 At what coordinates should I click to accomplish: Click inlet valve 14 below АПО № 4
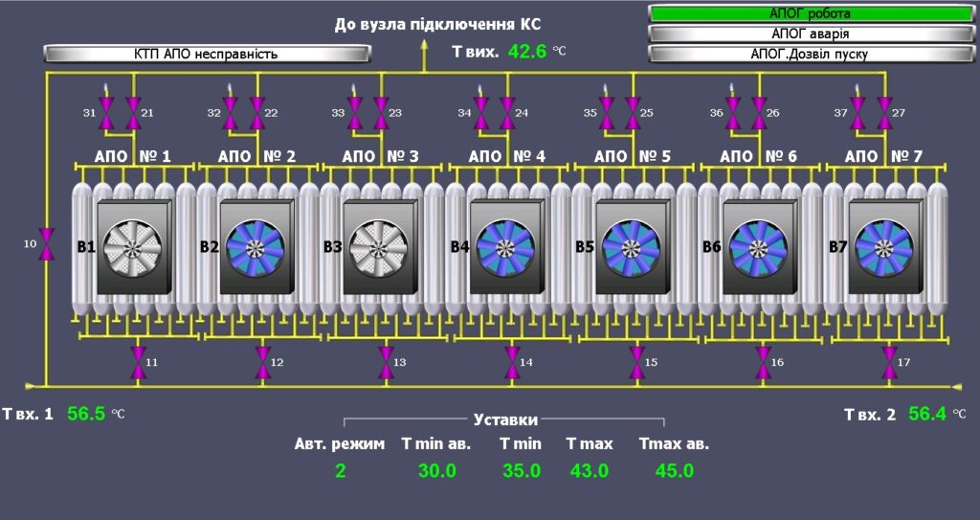pyautogui.click(x=512, y=364)
